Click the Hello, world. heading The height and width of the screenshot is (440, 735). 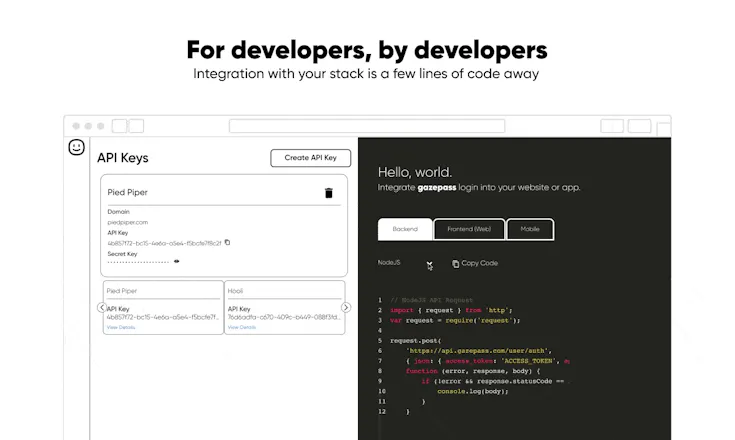point(415,172)
